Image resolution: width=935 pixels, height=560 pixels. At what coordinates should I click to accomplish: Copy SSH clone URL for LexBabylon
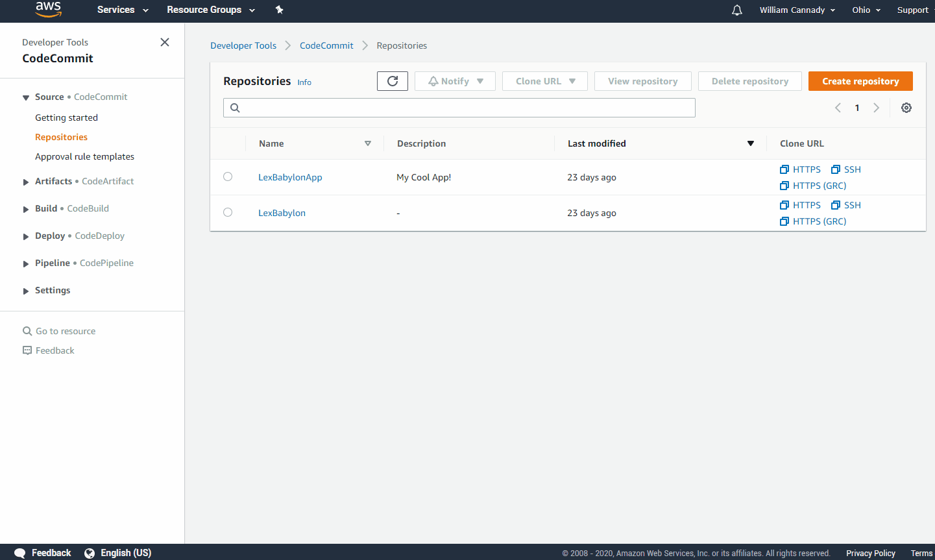pos(846,205)
